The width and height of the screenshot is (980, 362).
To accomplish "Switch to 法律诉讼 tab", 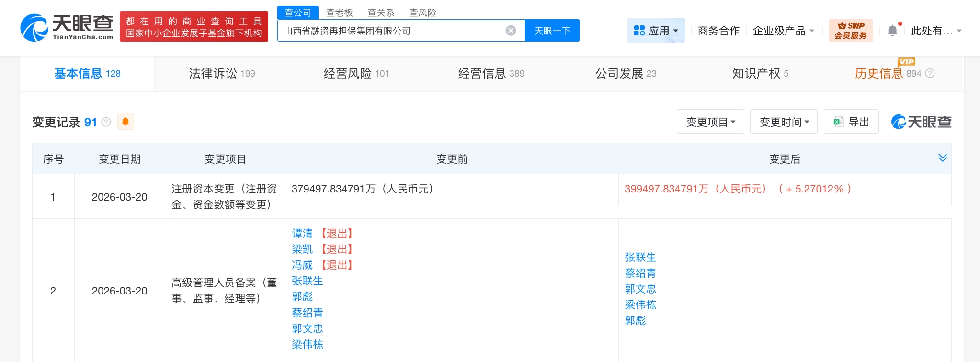I will (x=222, y=73).
